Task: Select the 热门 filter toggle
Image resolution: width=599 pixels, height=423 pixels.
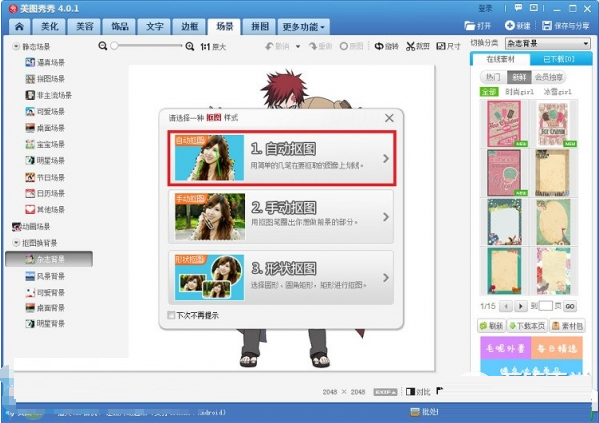Action: [x=493, y=77]
